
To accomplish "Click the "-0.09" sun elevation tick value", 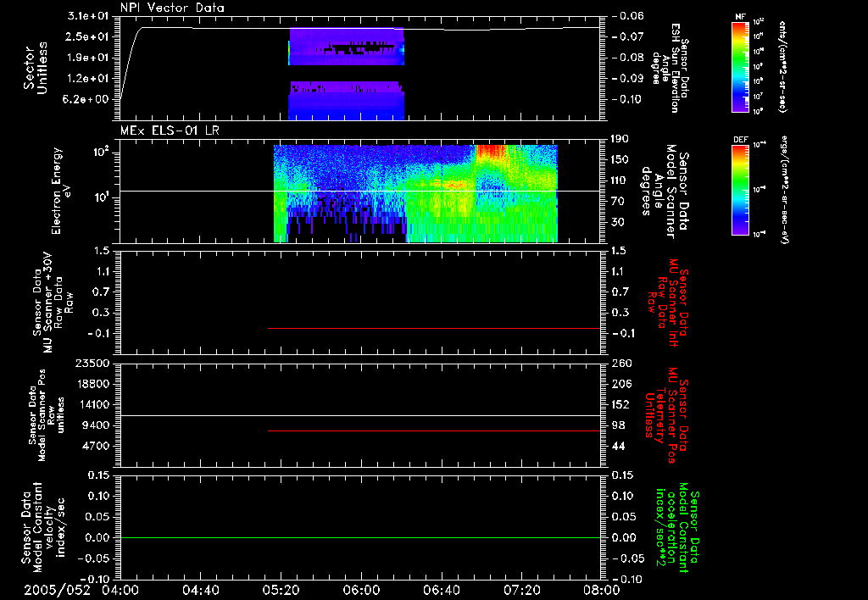I will click(x=628, y=79).
